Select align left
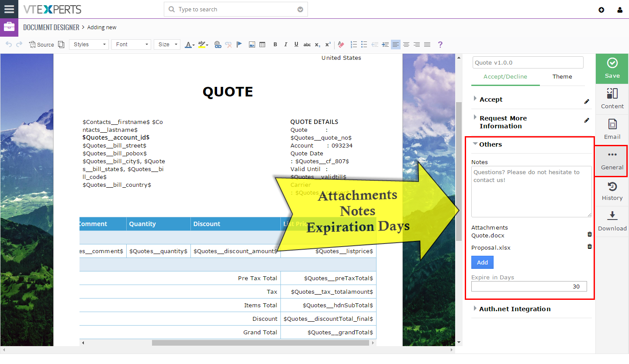Image resolution: width=629 pixels, height=364 pixels. point(396,45)
